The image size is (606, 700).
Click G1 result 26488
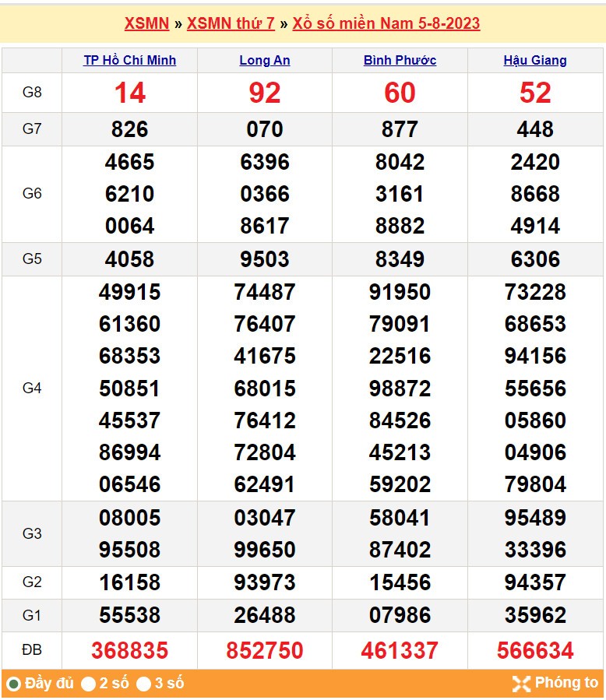click(265, 615)
